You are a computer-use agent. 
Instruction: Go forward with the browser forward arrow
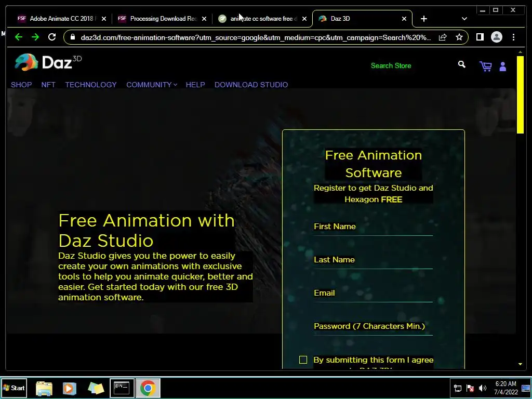tap(35, 37)
